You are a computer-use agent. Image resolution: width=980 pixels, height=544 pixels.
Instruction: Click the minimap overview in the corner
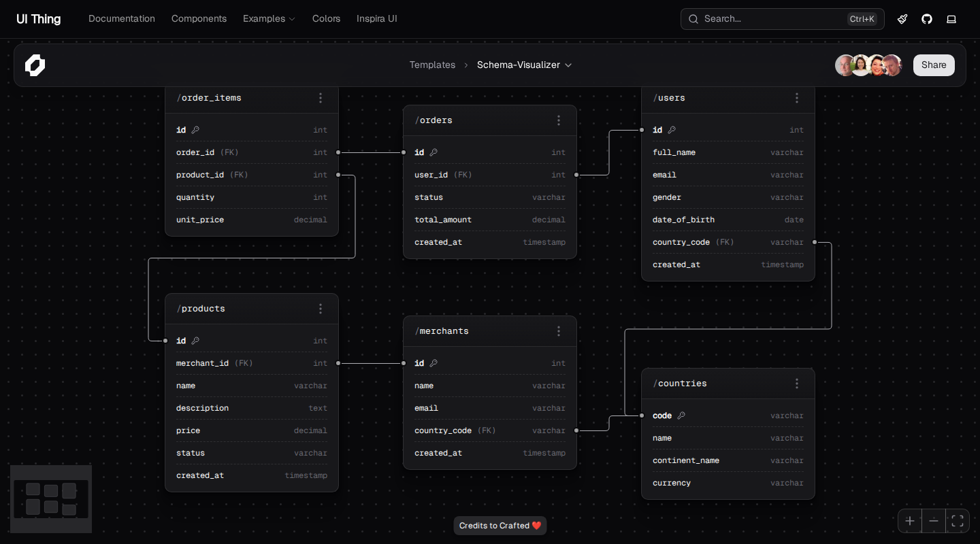[51, 498]
